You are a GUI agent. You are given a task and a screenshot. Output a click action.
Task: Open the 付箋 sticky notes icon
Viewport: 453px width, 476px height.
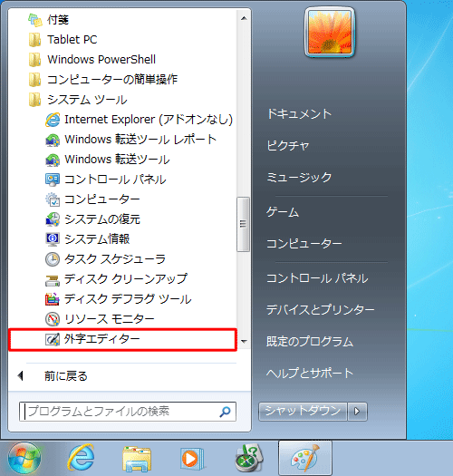tap(35, 20)
